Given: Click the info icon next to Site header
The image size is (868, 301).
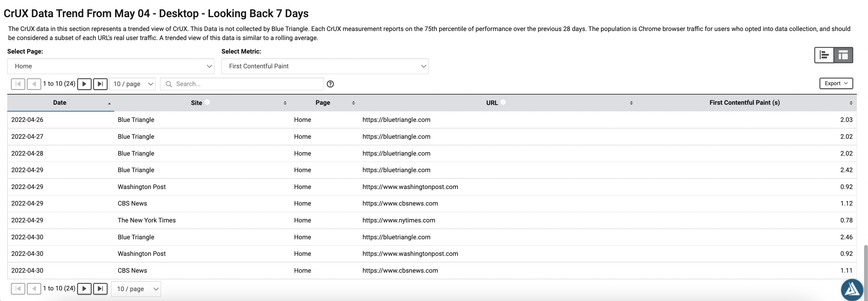Looking at the screenshot, I should [x=207, y=102].
